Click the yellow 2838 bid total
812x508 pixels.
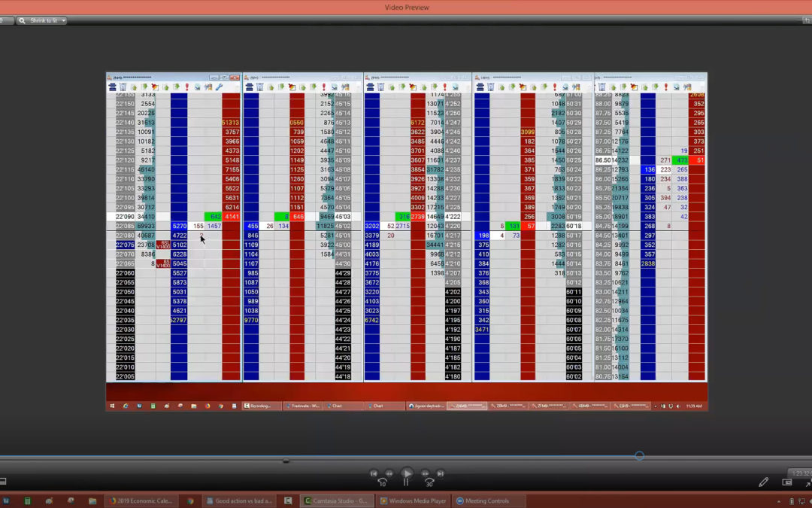pos(648,264)
